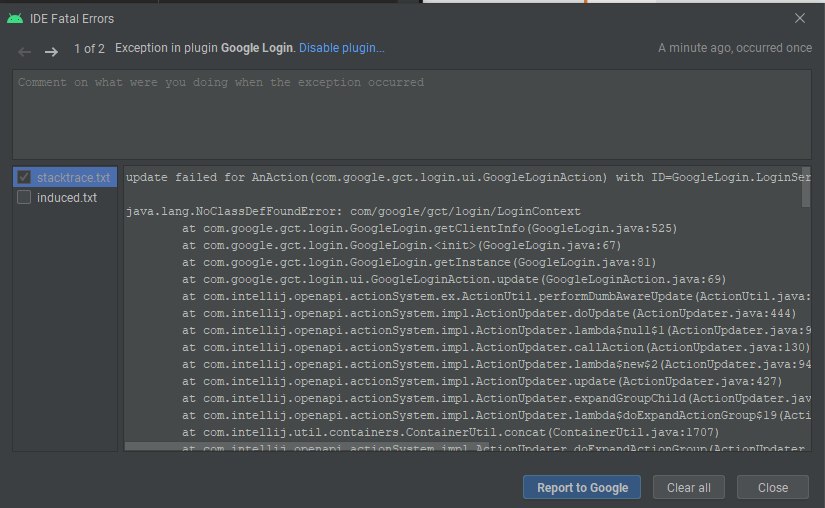This screenshot has height=508, width=825.
Task: Click the ActionUpdater.doUpdate trace line
Action: pyautogui.click(x=489, y=313)
